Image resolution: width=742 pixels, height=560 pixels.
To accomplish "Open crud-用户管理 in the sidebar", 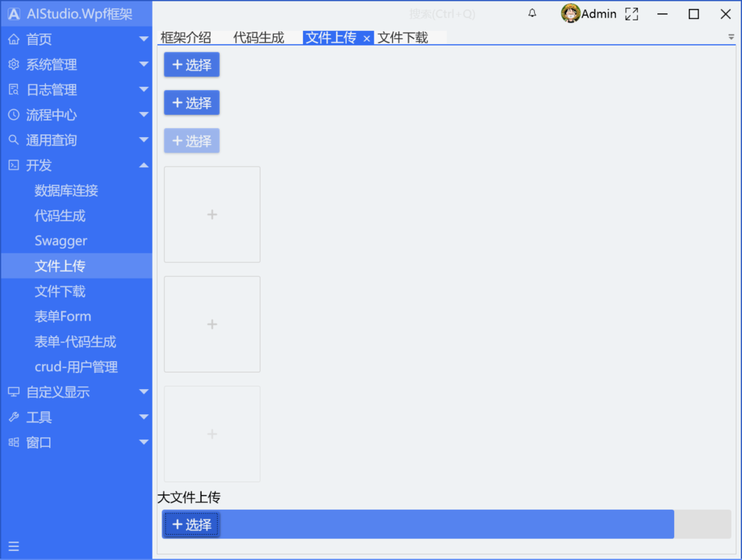I will point(76,367).
